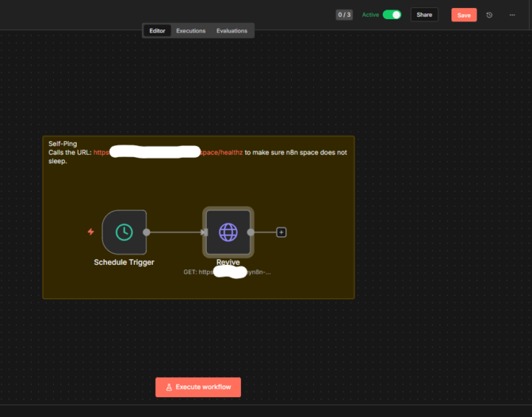
Task: Click the Revive node output connector dot
Action: pyautogui.click(x=250, y=232)
